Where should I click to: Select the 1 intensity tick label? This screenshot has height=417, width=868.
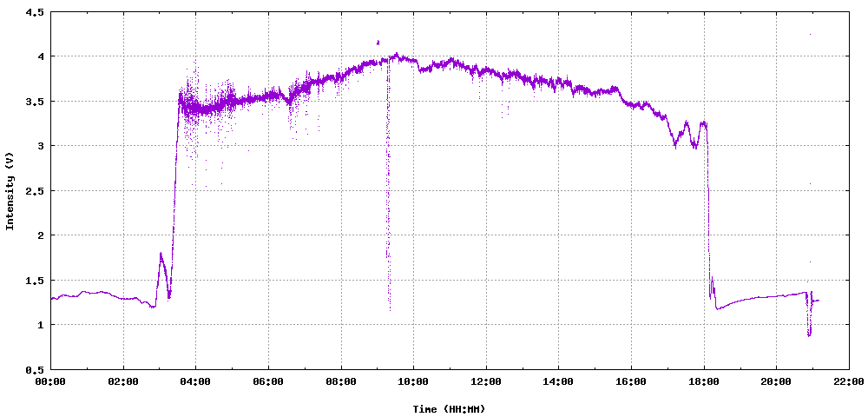(40, 325)
